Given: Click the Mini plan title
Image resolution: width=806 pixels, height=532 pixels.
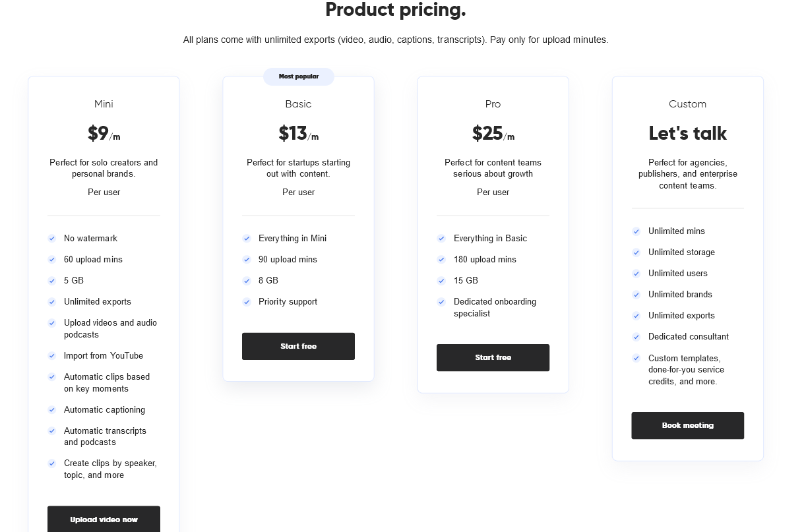Looking at the screenshot, I should tap(104, 104).
